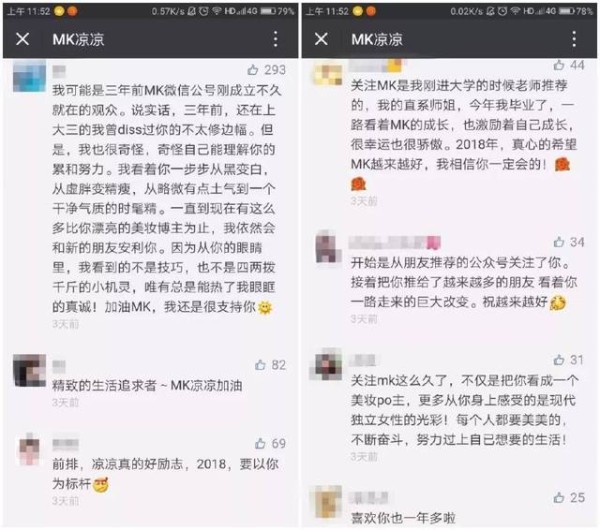Tap the comment 精致的生活追求者
The image size is (600, 530).
pyautogui.click(x=147, y=385)
